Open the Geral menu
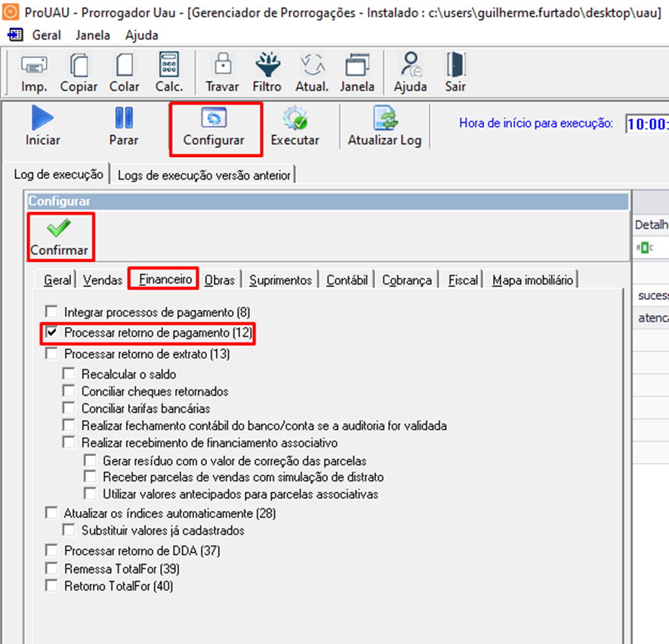Image resolution: width=669 pixels, height=644 pixels. pos(48,35)
